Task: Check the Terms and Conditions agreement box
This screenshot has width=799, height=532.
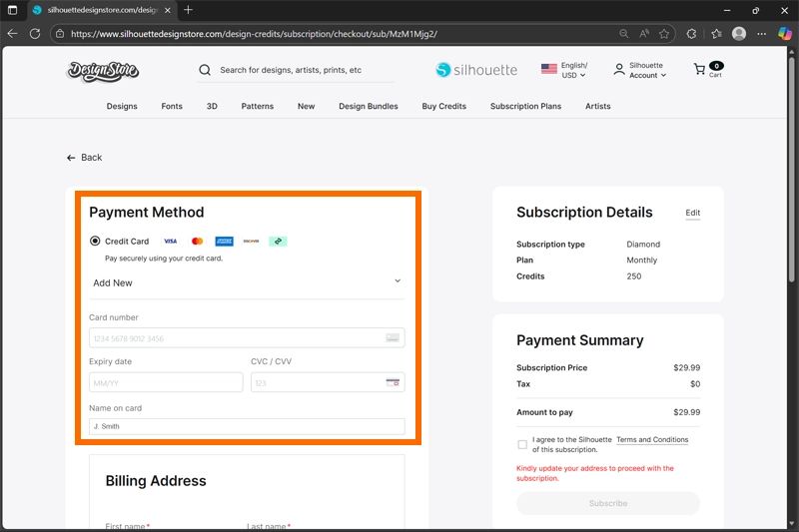Action: coord(522,444)
